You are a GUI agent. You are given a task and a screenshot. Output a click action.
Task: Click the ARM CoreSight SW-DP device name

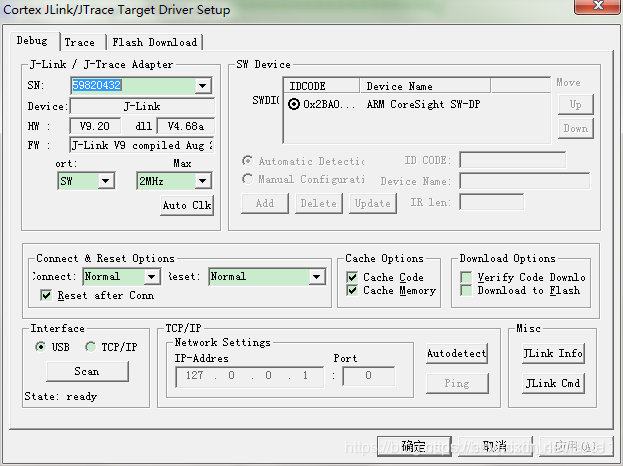point(423,104)
